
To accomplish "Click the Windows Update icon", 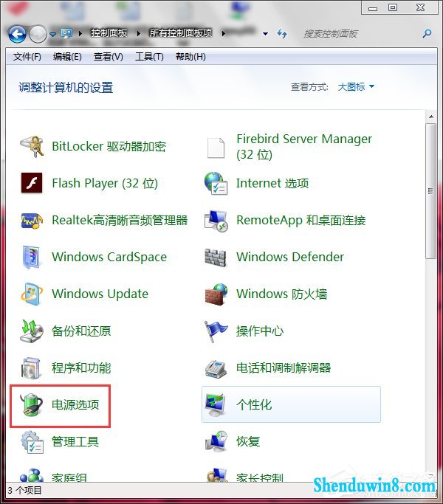I will tap(31, 294).
